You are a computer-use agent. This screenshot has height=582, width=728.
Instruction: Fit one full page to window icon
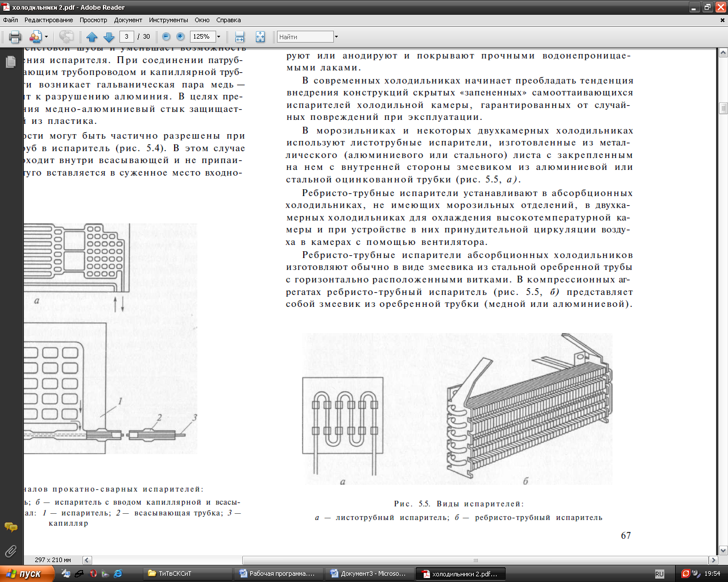click(260, 37)
